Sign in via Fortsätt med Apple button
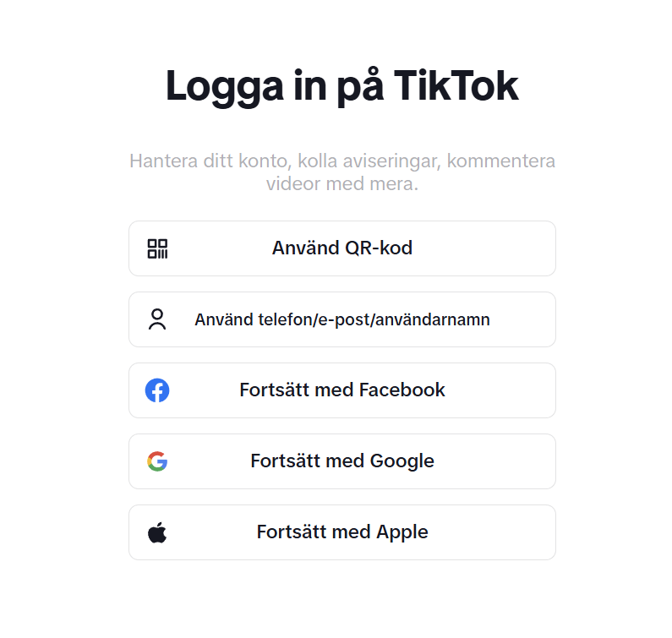This screenshot has height=638, width=672. [x=342, y=532]
